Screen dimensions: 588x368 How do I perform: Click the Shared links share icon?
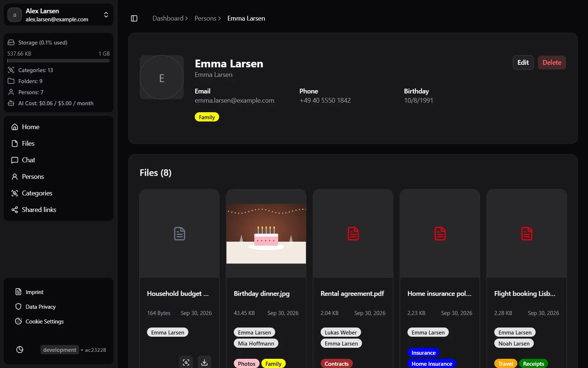point(15,210)
